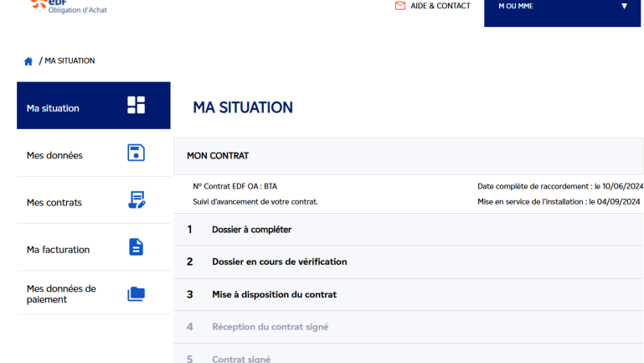Click the floppy disk icon for Mes données
Viewport: 644px width, 363px height.
pos(136,153)
